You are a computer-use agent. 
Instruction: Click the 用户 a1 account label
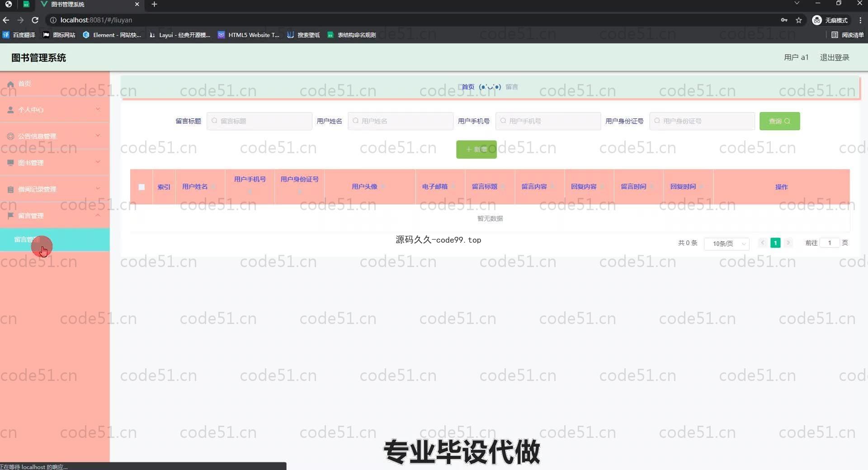796,57
